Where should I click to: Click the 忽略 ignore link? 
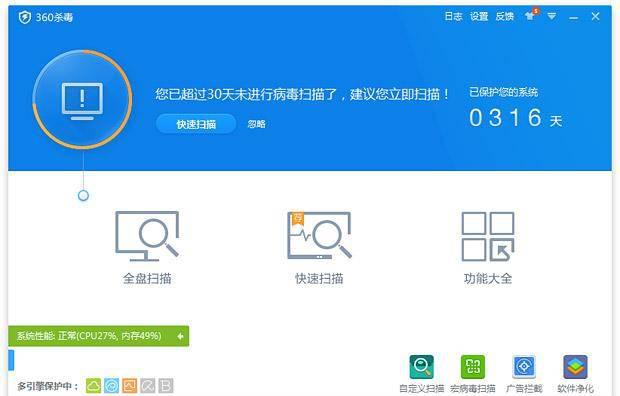[x=256, y=124]
